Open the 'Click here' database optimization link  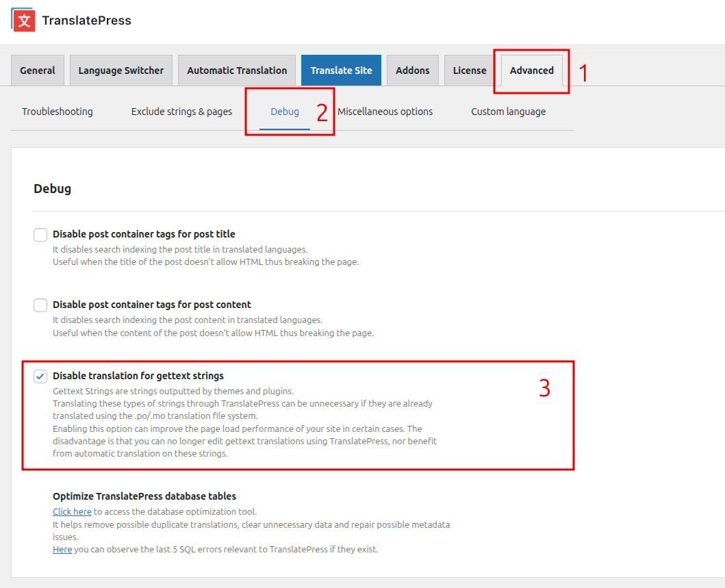pyautogui.click(x=72, y=511)
